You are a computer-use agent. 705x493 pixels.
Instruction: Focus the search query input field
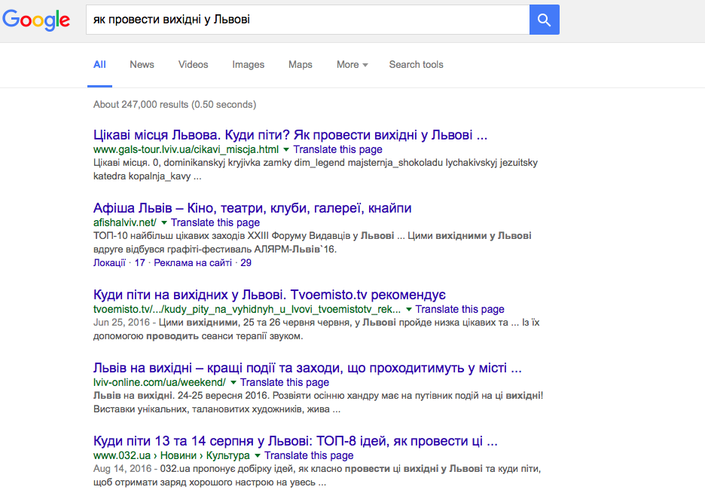click(x=308, y=20)
